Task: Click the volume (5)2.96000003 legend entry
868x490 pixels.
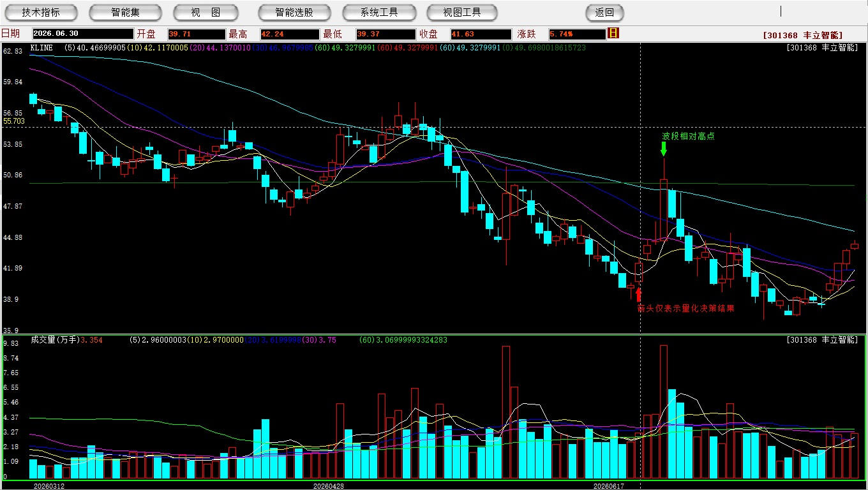Action: click(159, 340)
